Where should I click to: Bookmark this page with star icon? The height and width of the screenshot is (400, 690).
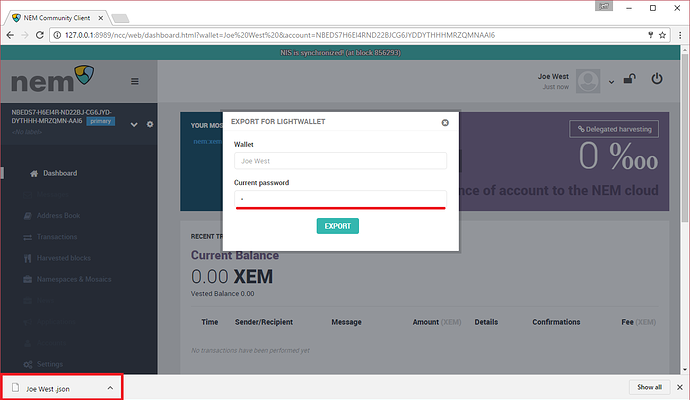662,35
